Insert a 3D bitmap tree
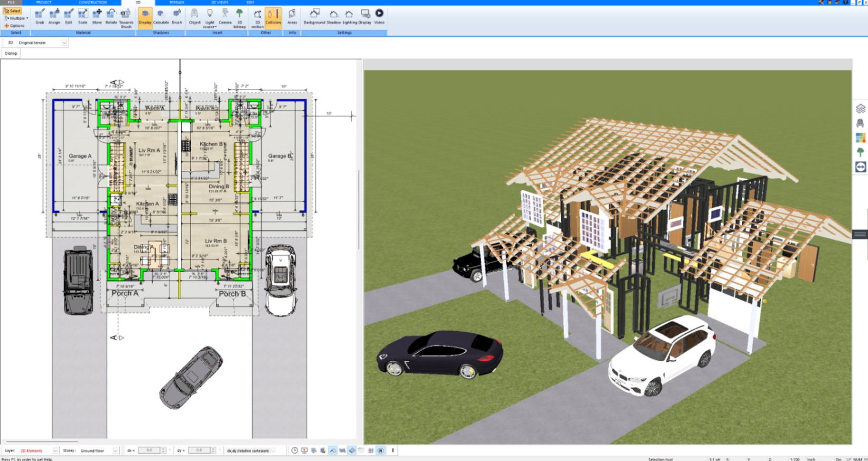Viewport: 868px width, 461px height. pyautogui.click(x=240, y=18)
